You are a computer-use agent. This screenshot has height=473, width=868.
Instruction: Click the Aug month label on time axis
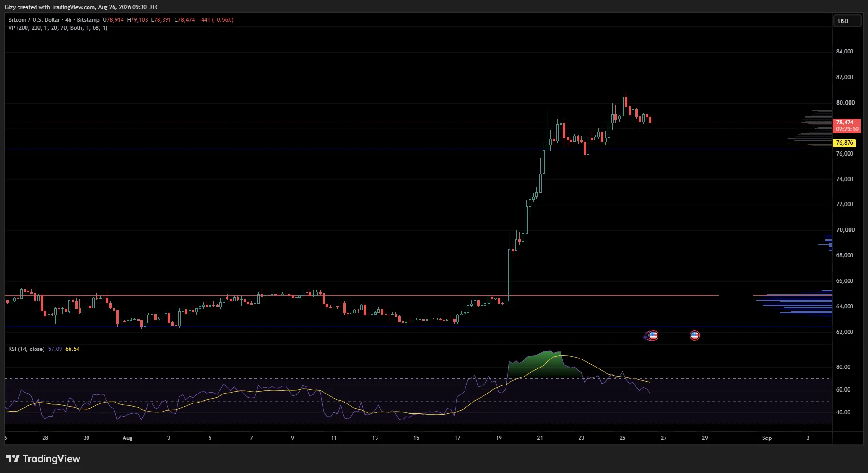128,438
